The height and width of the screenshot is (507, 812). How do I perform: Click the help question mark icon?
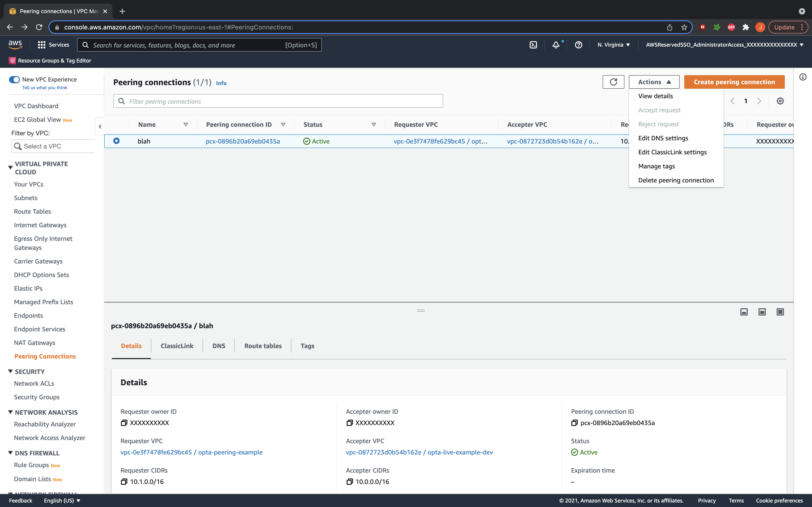point(578,45)
